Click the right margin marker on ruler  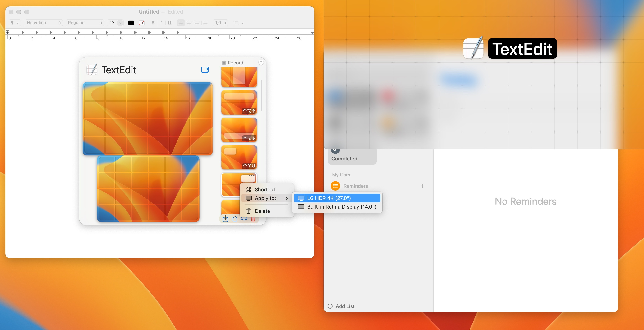coord(312,33)
